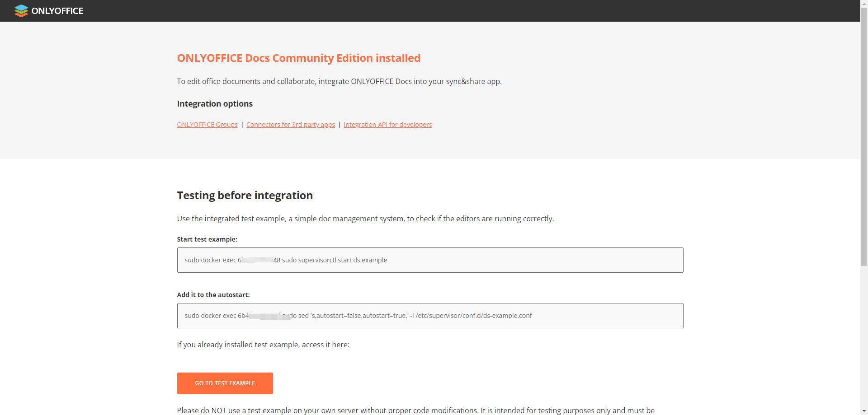Click the scrollbar up arrow
The image size is (868, 415).
click(864, 3)
